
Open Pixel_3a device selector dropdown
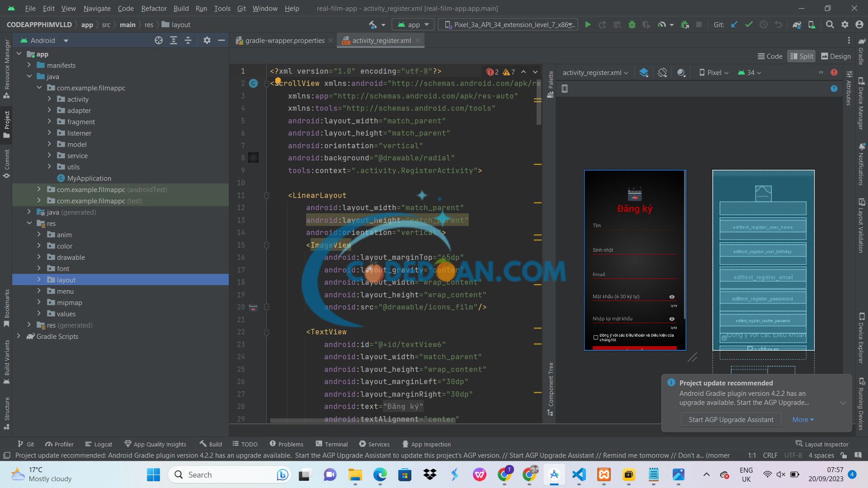click(508, 25)
